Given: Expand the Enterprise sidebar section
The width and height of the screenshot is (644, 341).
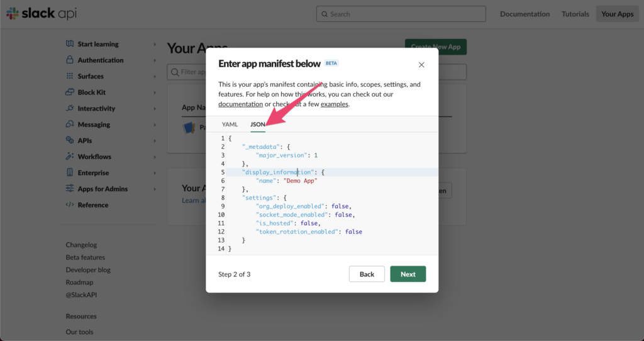Looking at the screenshot, I should pos(155,173).
